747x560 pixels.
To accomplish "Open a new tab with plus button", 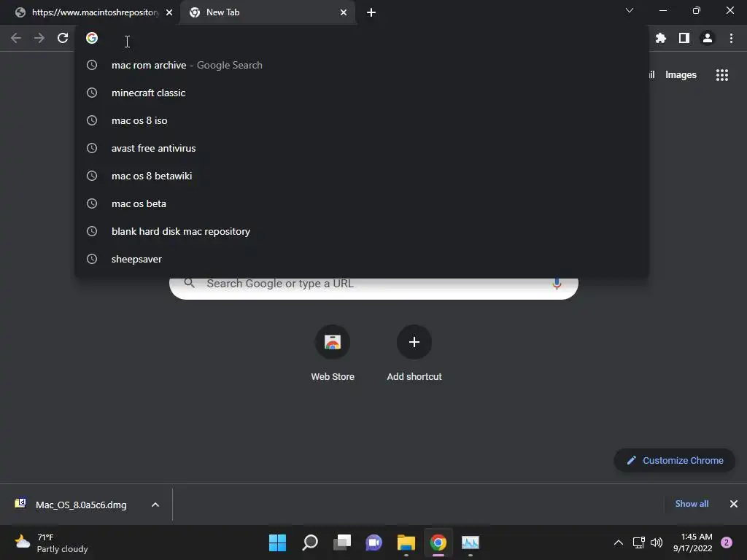I will (371, 12).
